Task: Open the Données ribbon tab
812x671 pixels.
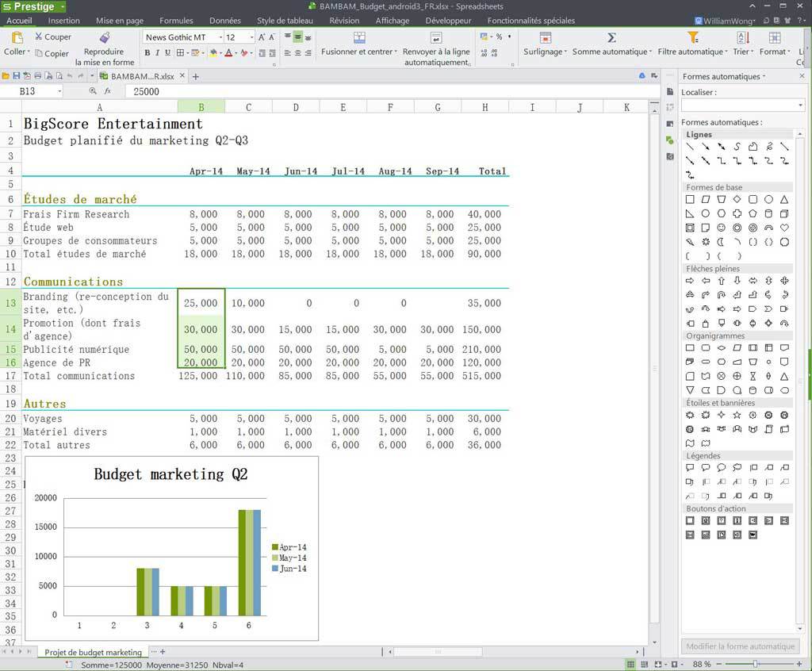Action: (x=225, y=21)
